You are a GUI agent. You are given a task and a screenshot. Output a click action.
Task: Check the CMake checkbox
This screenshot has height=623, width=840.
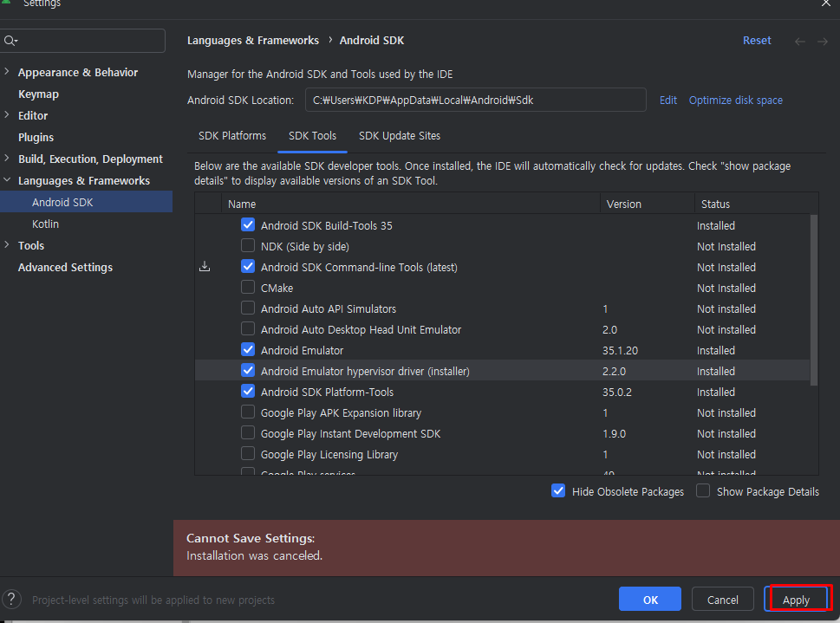tap(248, 287)
